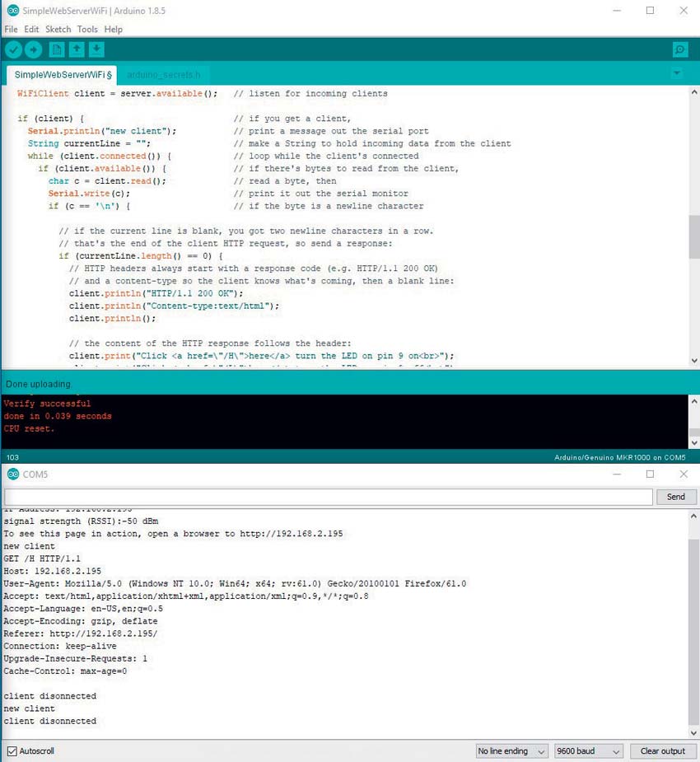
Task: Open the Sketch menu
Action: coord(58,29)
